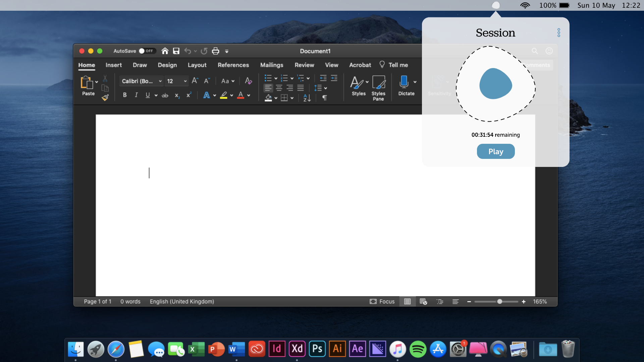The height and width of the screenshot is (362, 644).
Task: Center the text alignment
Action: (x=279, y=88)
